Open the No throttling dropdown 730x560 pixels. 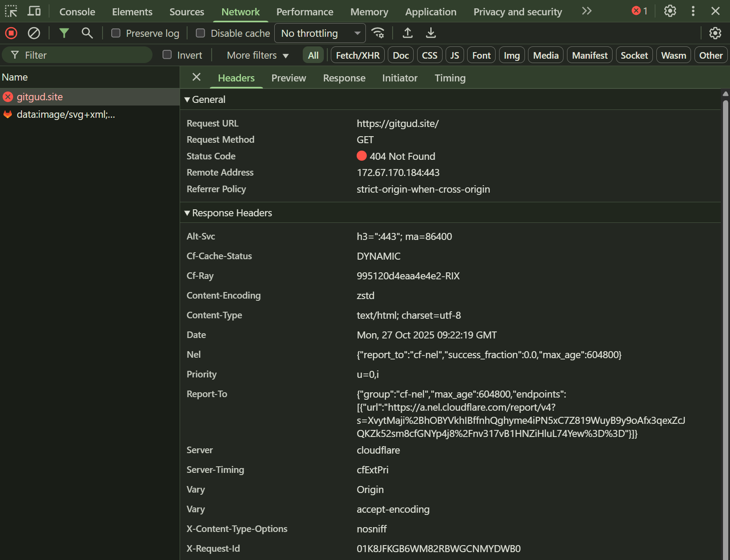(x=320, y=33)
